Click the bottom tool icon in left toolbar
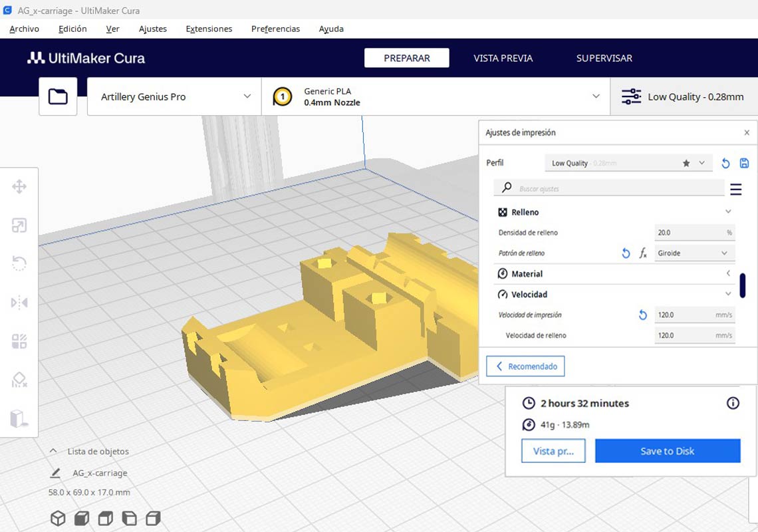 click(x=19, y=419)
